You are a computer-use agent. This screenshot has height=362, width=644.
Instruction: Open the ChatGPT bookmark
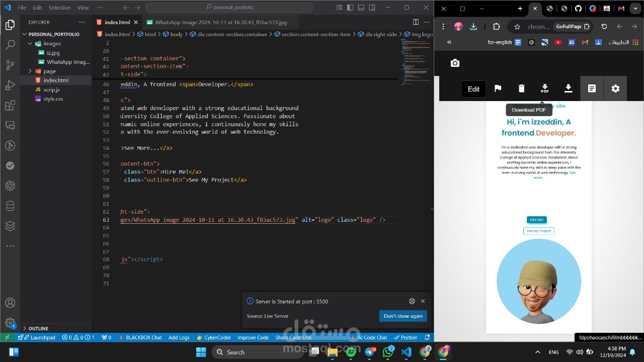531,42
